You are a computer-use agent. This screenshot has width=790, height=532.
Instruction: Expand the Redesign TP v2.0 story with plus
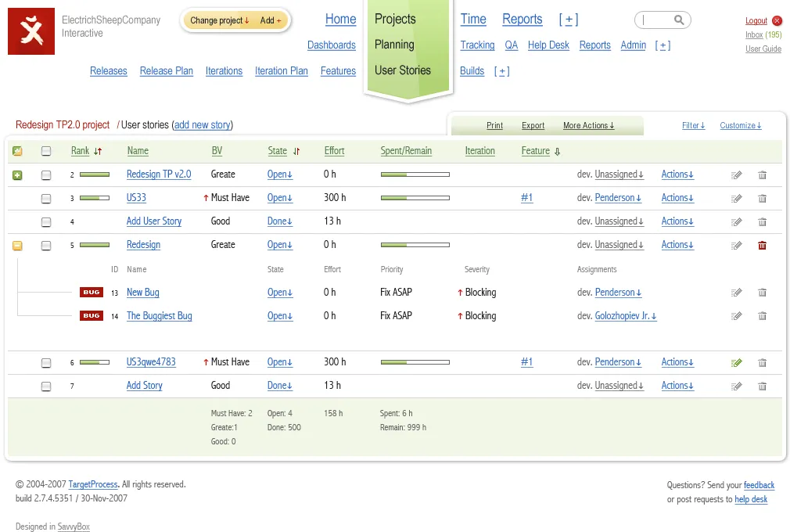tap(17, 175)
